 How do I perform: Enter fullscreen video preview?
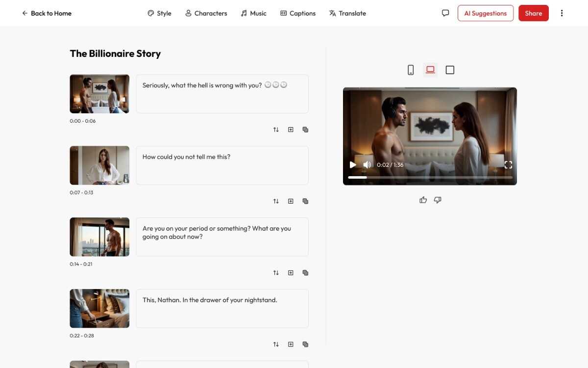pyautogui.click(x=508, y=165)
